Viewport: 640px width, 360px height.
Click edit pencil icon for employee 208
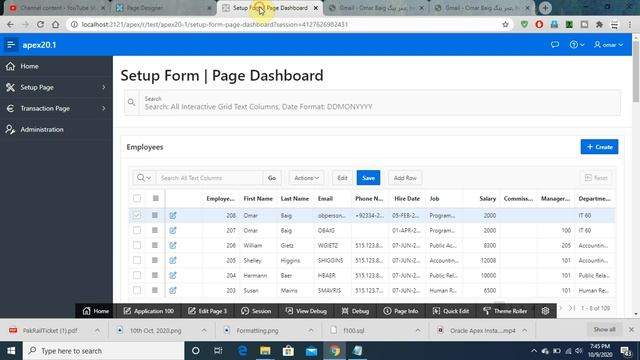tap(173, 215)
